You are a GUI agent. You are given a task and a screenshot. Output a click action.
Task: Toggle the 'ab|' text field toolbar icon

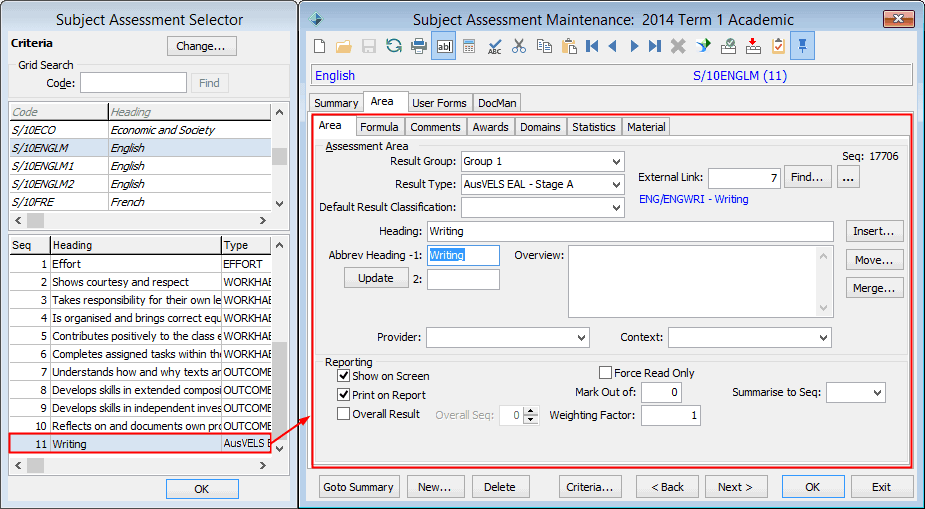point(444,46)
